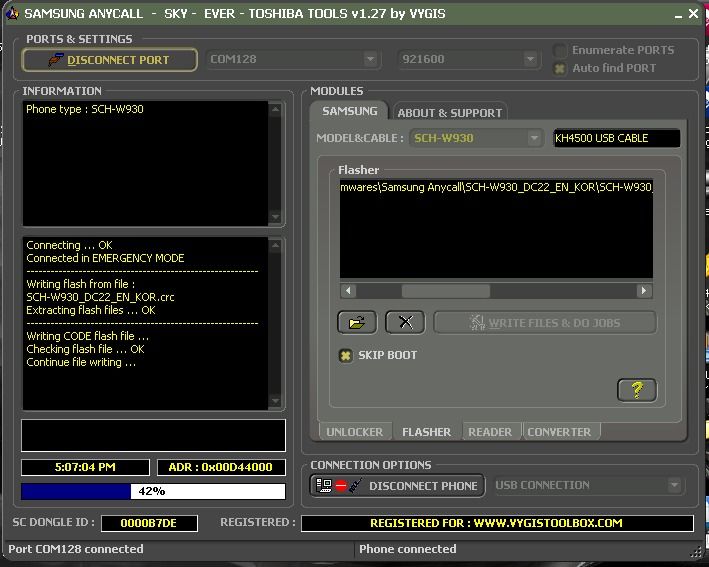Click the DISCONNECT PORT button
The image size is (709, 567).
tap(109, 60)
